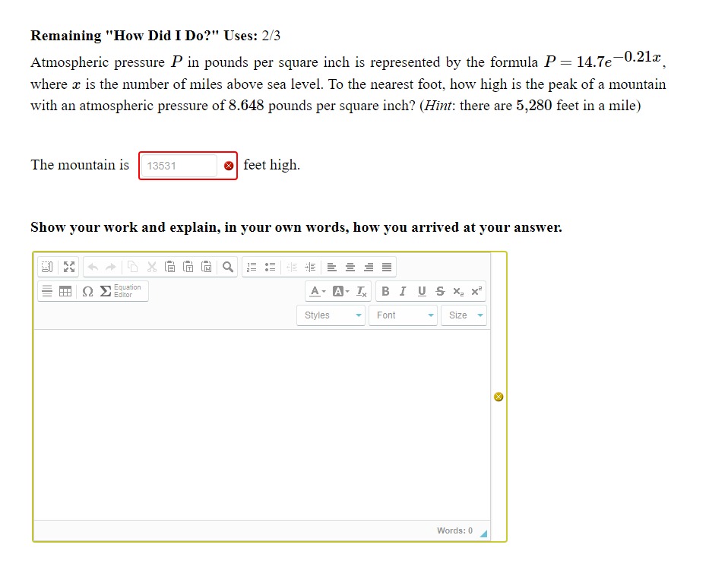Image resolution: width=728 pixels, height=570 pixels.
Task: Insert a bulleted list
Action: pos(271,267)
